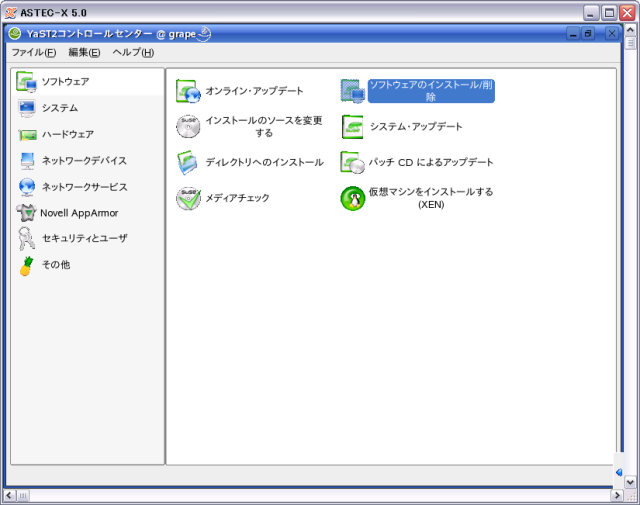Launch the システム・アップデート icon
640x505 pixels.
pyautogui.click(x=353, y=127)
